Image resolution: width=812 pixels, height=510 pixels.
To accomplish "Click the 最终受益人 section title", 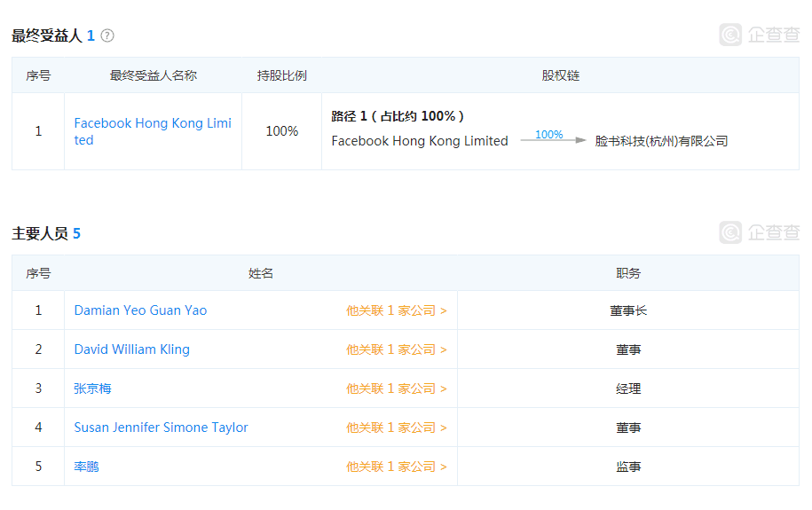I will 47,35.
